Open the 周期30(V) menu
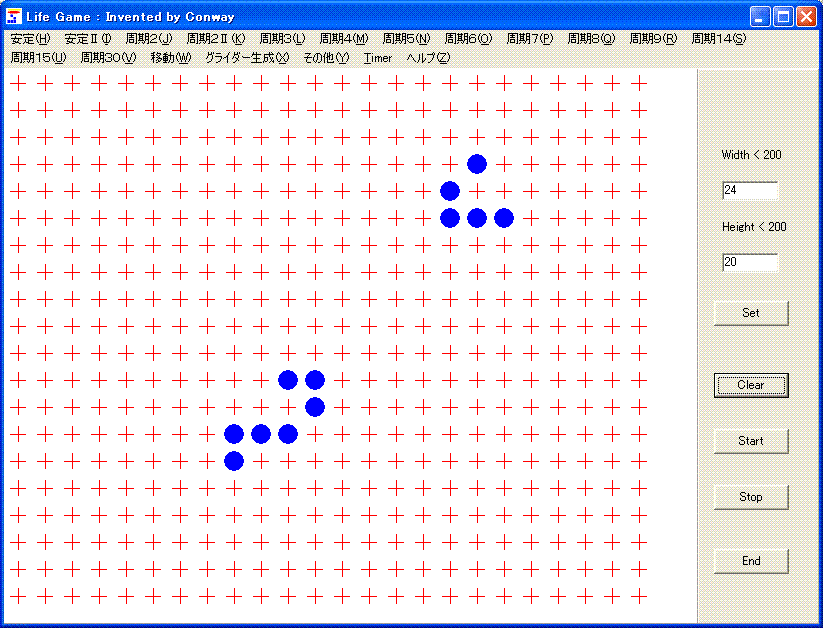Image resolution: width=823 pixels, height=628 pixels. tap(108, 58)
